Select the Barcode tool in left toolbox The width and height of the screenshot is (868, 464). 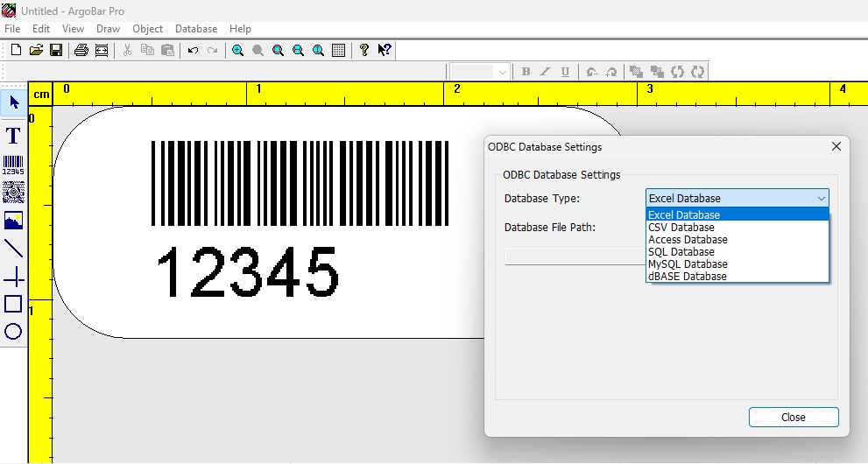(13, 165)
